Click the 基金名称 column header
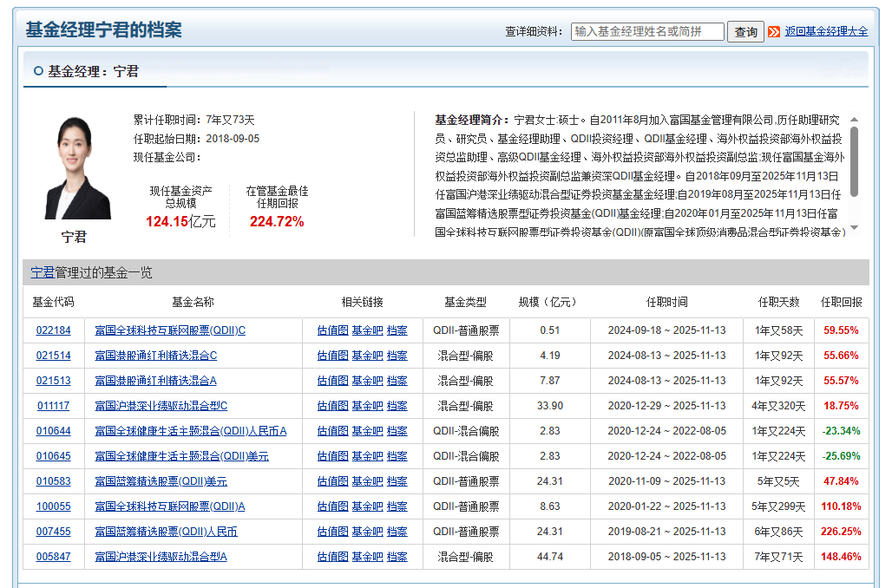892x588 pixels. [x=193, y=302]
